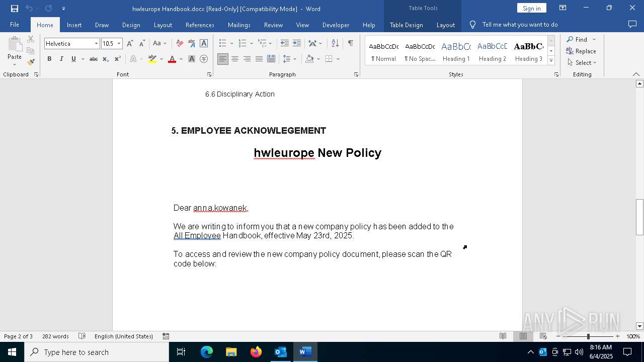The width and height of the screenshot is (644, 362).
Task: Apply subscript formatting
Action: 106,59
